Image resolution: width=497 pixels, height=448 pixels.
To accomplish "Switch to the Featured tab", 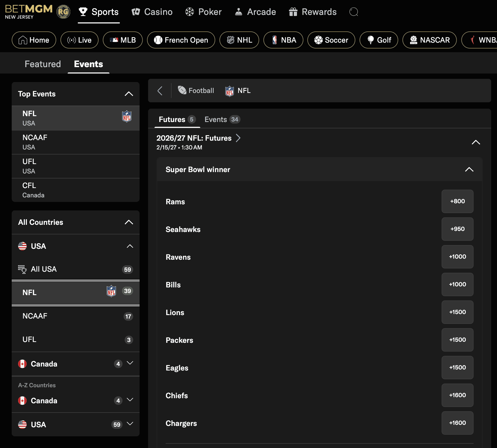I will click(43, 64).
